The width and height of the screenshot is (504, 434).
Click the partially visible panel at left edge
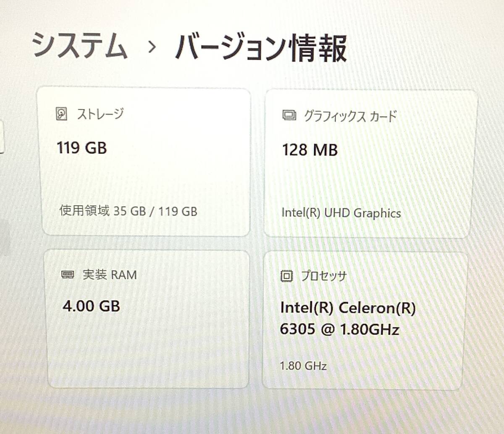[x=2, y=137]
